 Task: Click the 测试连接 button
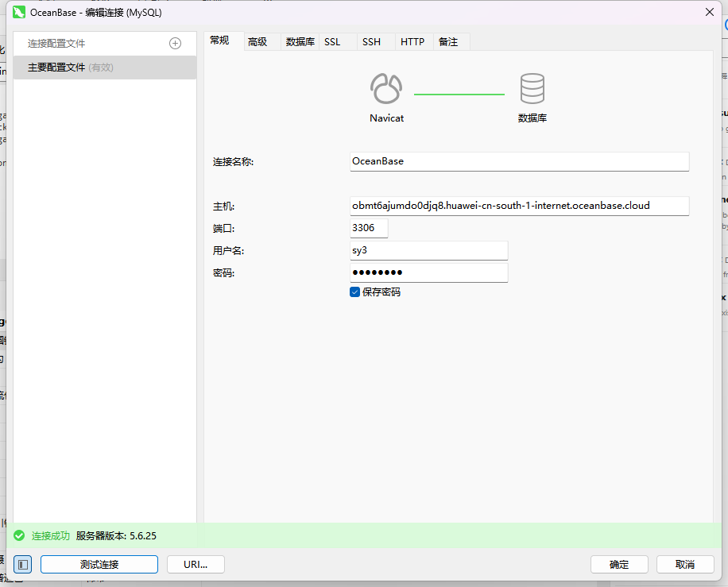click(x=99, y=565)
